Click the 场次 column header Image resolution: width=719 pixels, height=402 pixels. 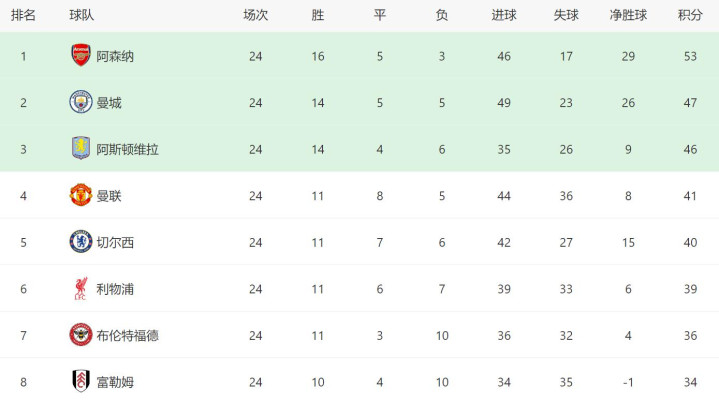pyautogui.click(x=256, y=15)
